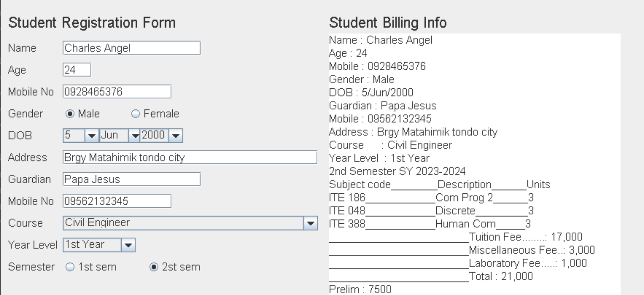Screen dimensions: 644x295
Task: Click the Age field showing 24
Action: point(77,70)
